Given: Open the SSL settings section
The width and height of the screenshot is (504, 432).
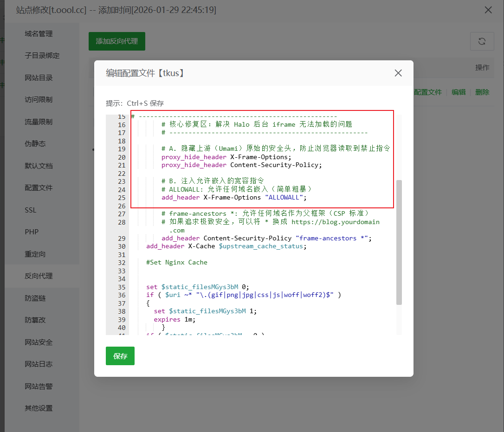Looking at the screenshot, I should [30, 210].
